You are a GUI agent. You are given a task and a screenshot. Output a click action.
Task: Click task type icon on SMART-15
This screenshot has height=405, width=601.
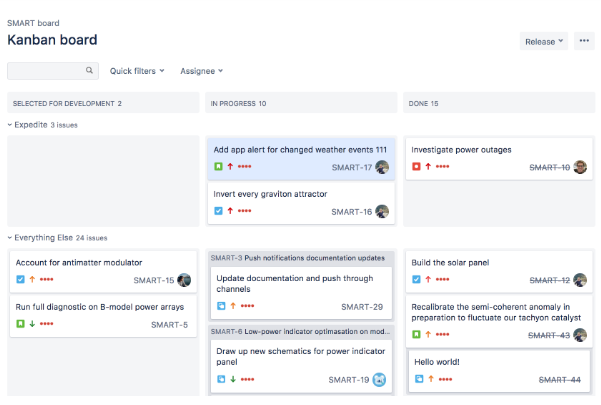click(x=20, y=279)
